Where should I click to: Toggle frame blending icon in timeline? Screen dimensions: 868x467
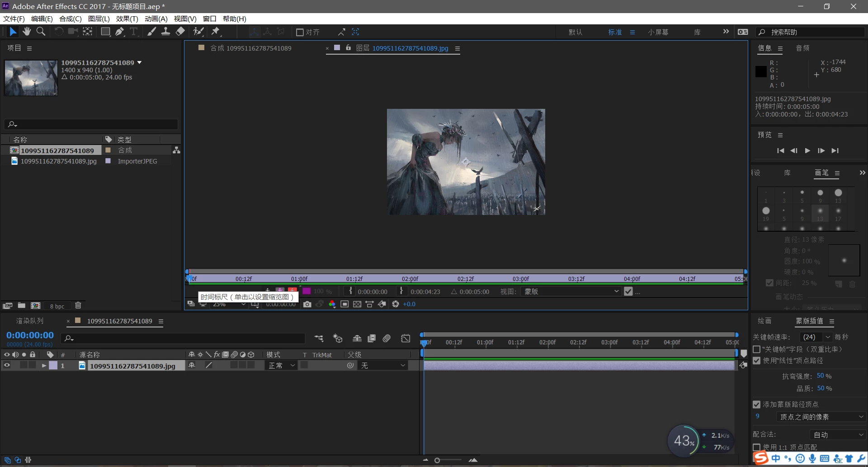tap(372, 338)
